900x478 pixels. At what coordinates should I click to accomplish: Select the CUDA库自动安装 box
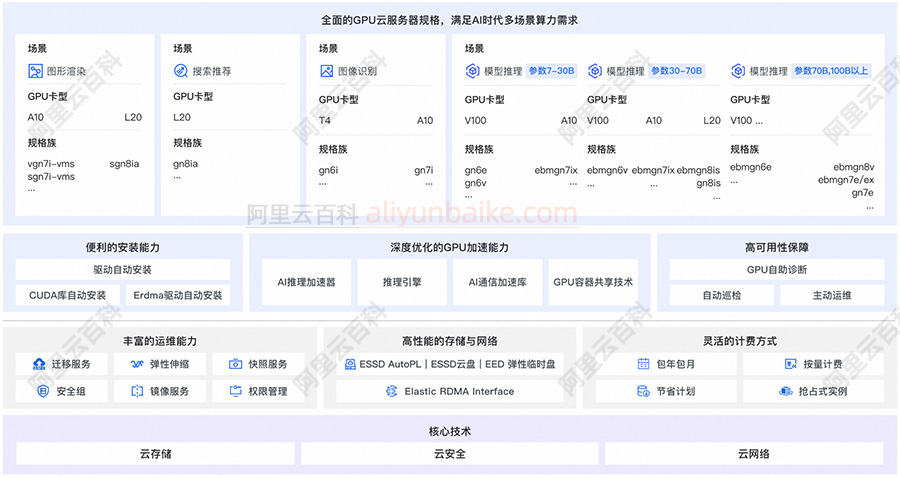pos(68,296)
